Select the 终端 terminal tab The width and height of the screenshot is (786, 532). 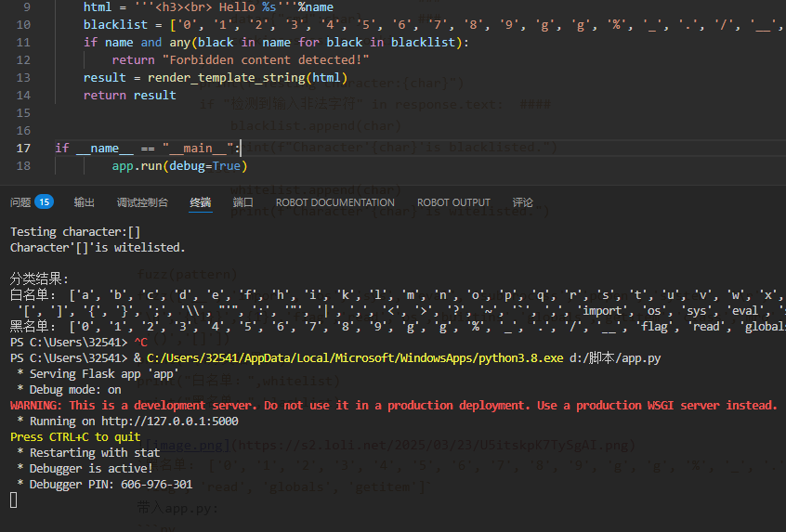(200, 202)
